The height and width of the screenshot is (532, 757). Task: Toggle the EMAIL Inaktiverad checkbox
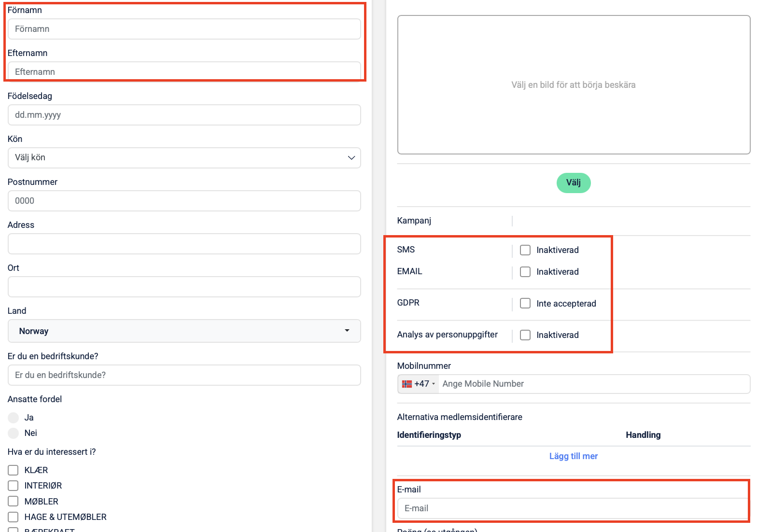pos(525,272)
